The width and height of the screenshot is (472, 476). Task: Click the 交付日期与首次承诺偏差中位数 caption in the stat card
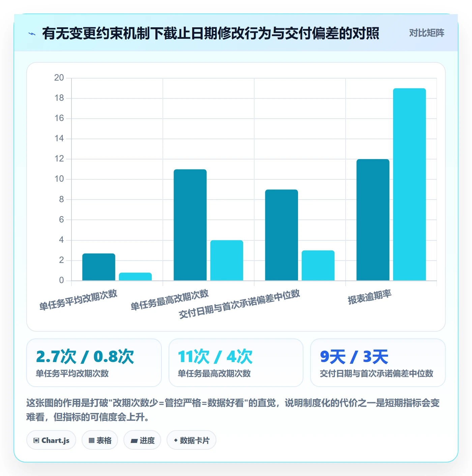[x=377, y=374]
